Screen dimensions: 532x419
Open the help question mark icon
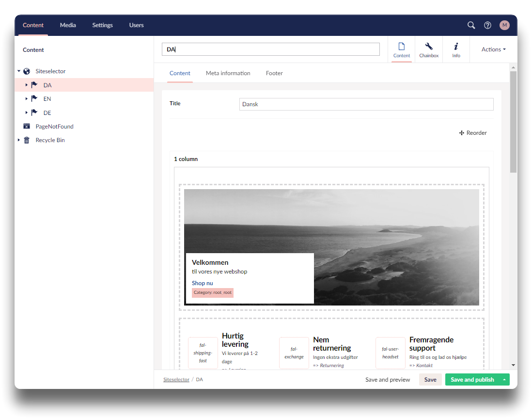(x=488, y=25)
